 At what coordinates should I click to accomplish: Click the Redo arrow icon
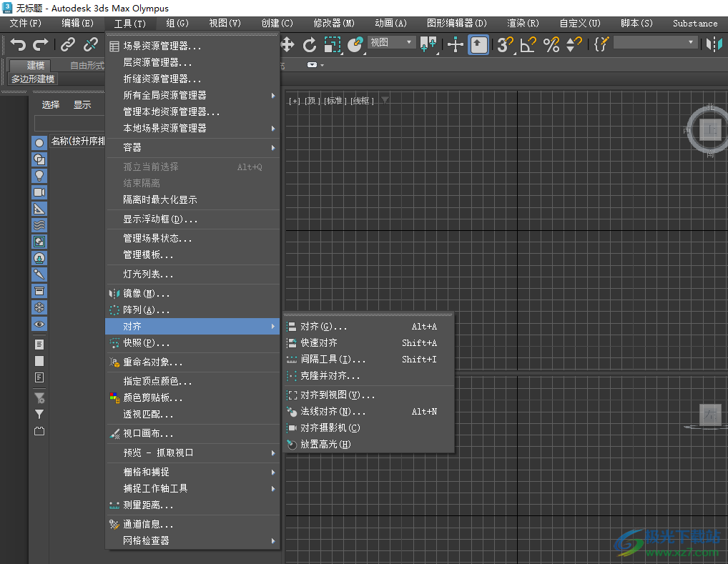41,44
